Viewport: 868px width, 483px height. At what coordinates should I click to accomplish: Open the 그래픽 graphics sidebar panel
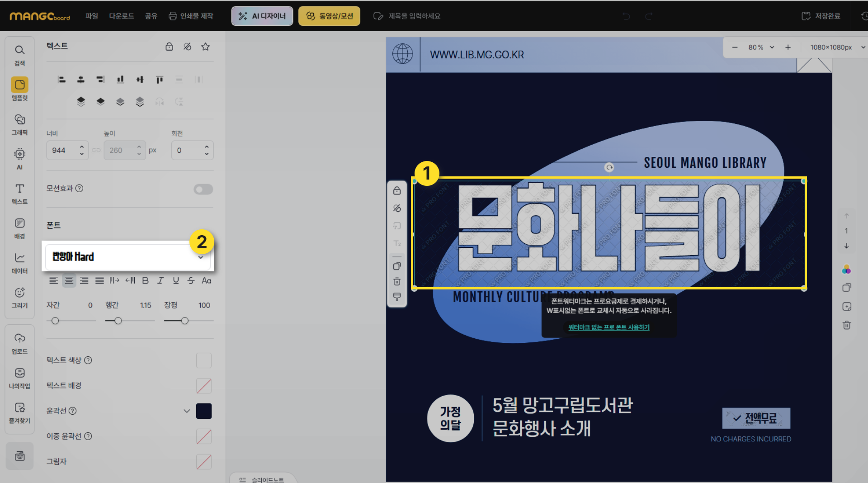pos(19,124)
